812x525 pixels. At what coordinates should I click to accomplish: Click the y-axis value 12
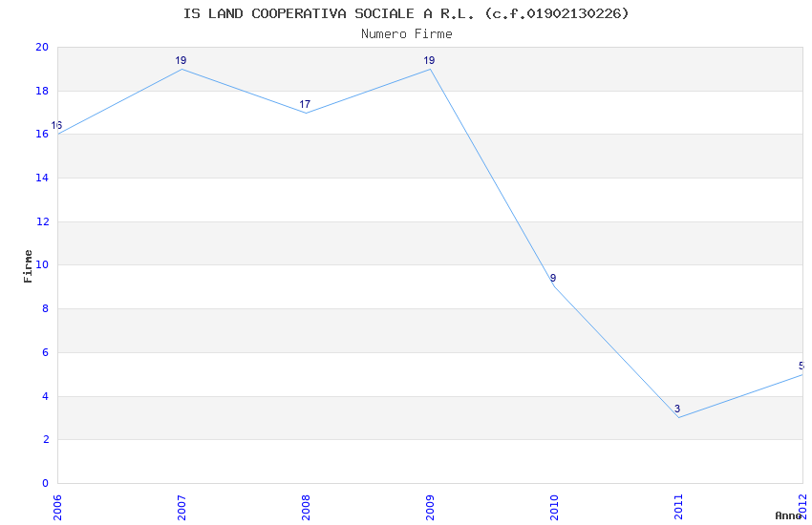click(42, 221)
